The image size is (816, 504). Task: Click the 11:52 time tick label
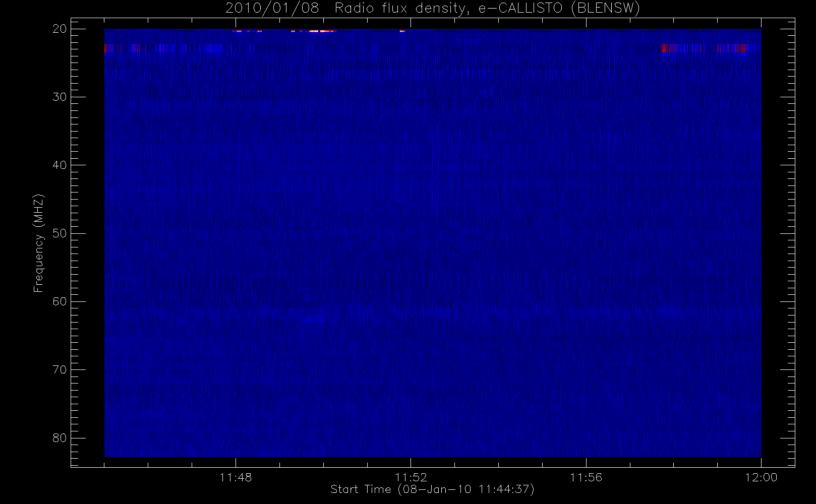pos(411,477)
